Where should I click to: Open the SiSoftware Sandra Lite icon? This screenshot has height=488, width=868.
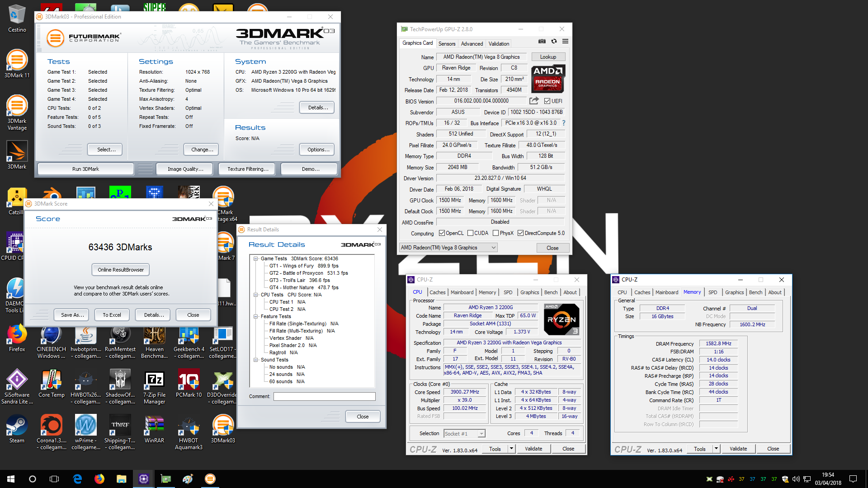pyautogui.click(x=17, y=387)
